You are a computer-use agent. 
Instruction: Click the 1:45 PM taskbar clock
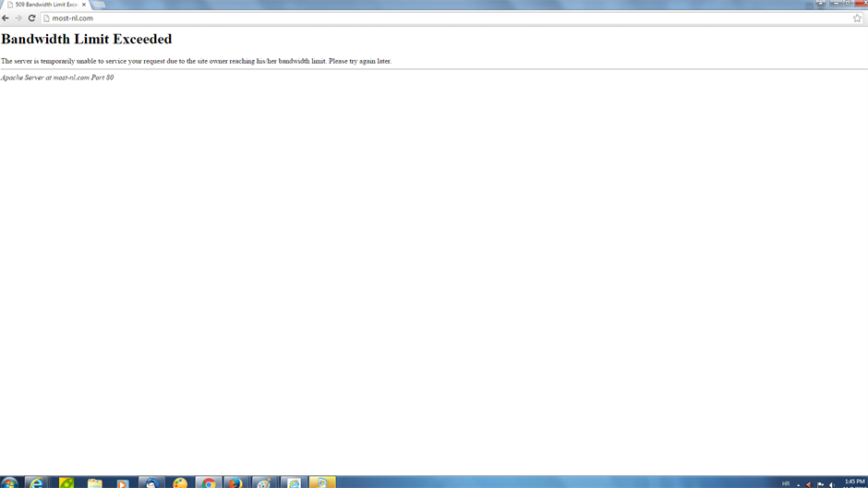point(854,482)
